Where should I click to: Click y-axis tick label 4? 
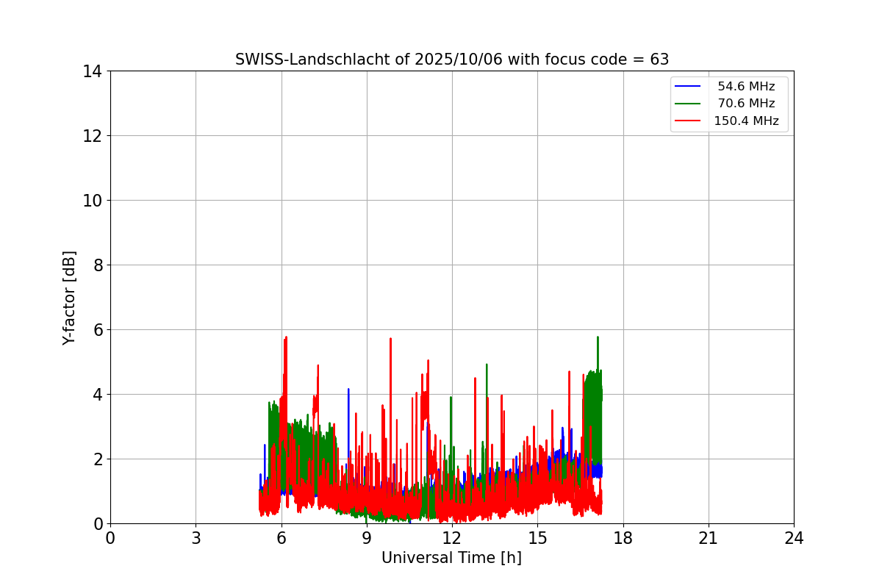click(x=98, y=395)
